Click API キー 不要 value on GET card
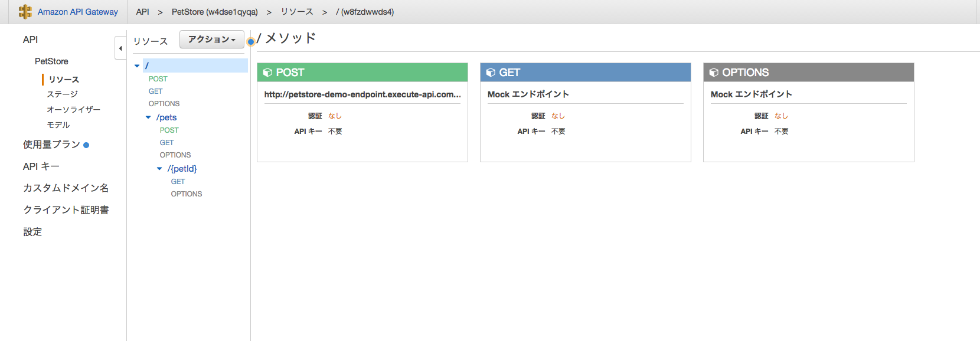 (x=558, y=132)
